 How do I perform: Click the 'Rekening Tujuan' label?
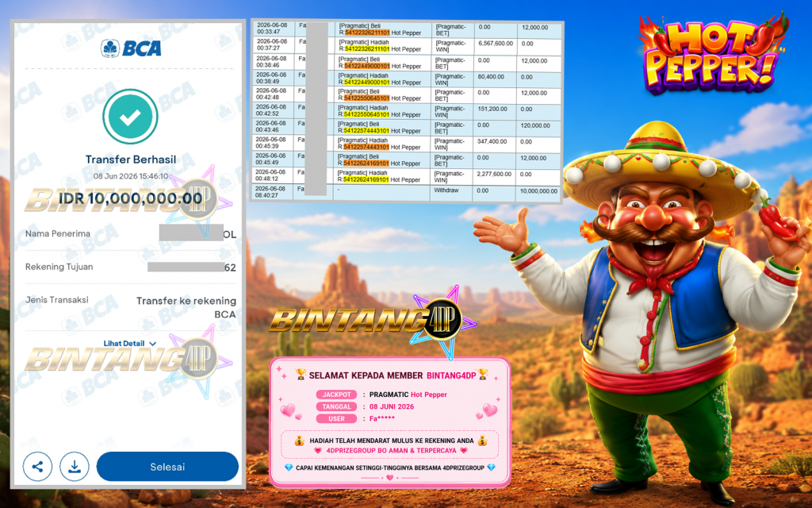59,267
